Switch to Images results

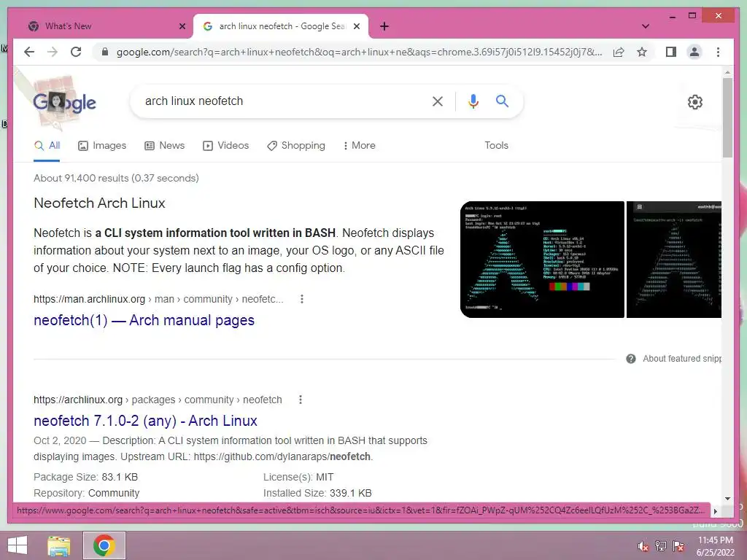[x=102, y=145]
